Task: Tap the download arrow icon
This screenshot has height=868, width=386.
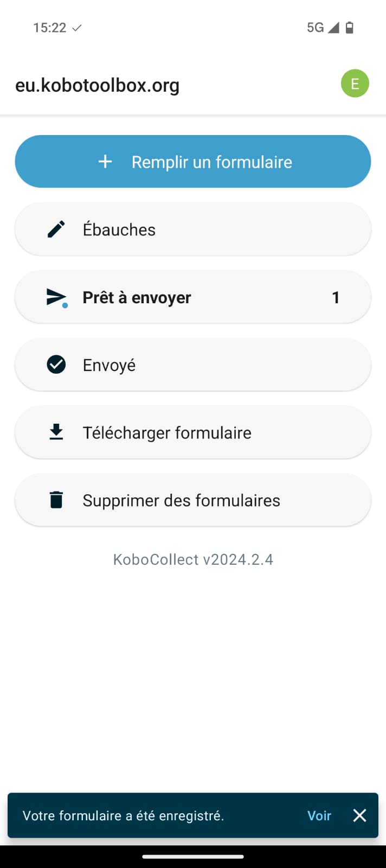Action: coord(56,432)
